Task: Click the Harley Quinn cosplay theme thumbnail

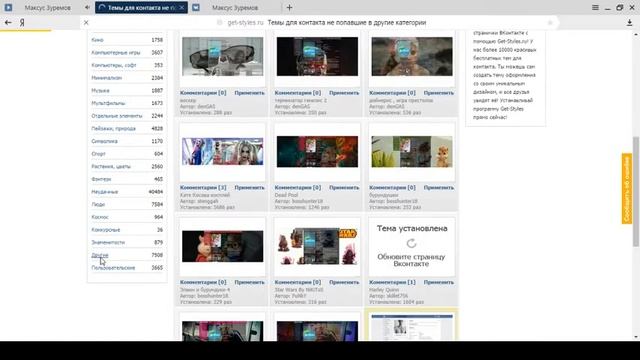Action: coord(222,151)
